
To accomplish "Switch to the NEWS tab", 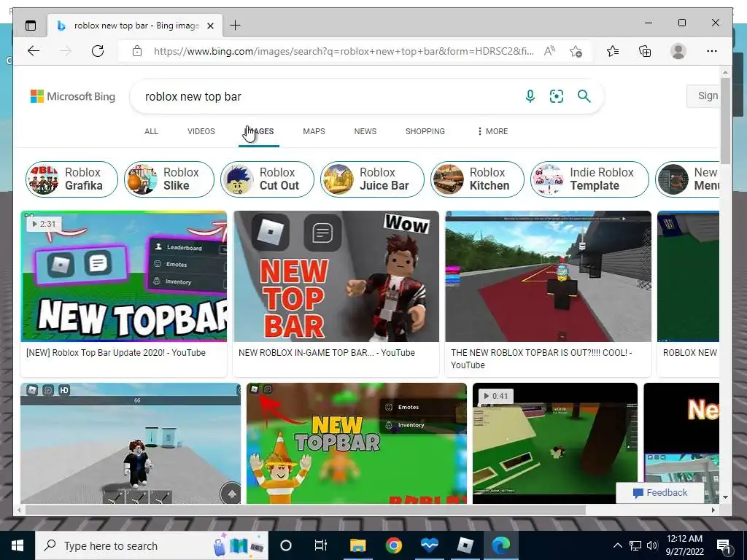I will tap(365, 131).
